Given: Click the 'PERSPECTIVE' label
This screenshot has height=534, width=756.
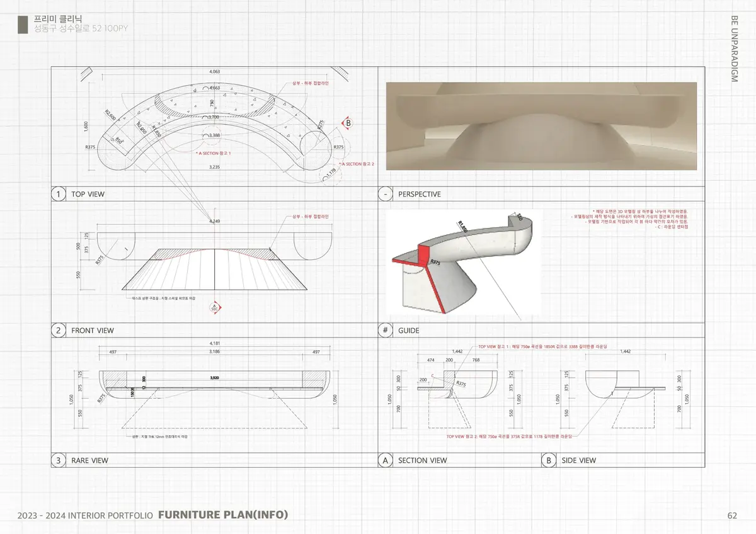Looking at the screenshot, I should (x=420, y=195).
